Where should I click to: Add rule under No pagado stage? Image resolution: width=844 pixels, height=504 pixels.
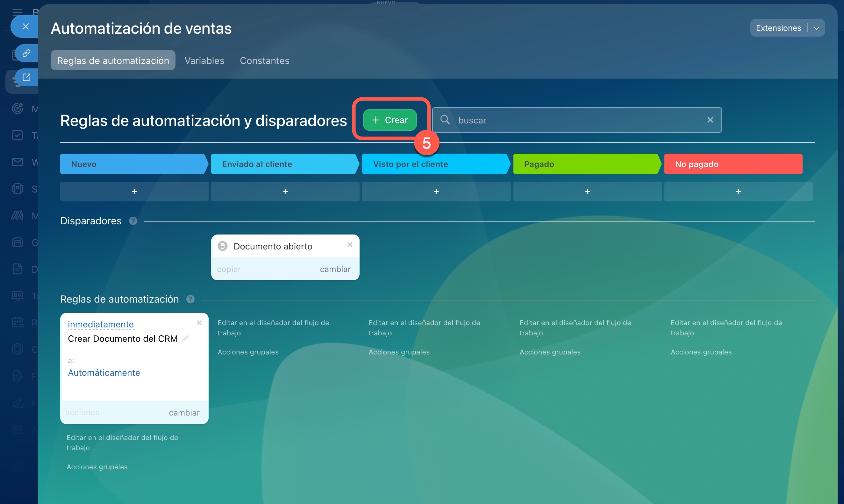point(738,192)
